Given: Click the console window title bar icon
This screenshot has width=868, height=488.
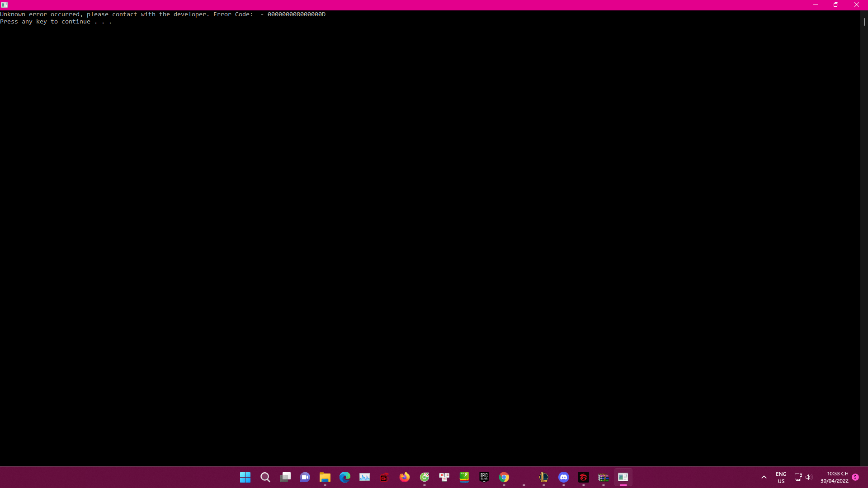Looking at the screenshot, I should pos(4,5).
